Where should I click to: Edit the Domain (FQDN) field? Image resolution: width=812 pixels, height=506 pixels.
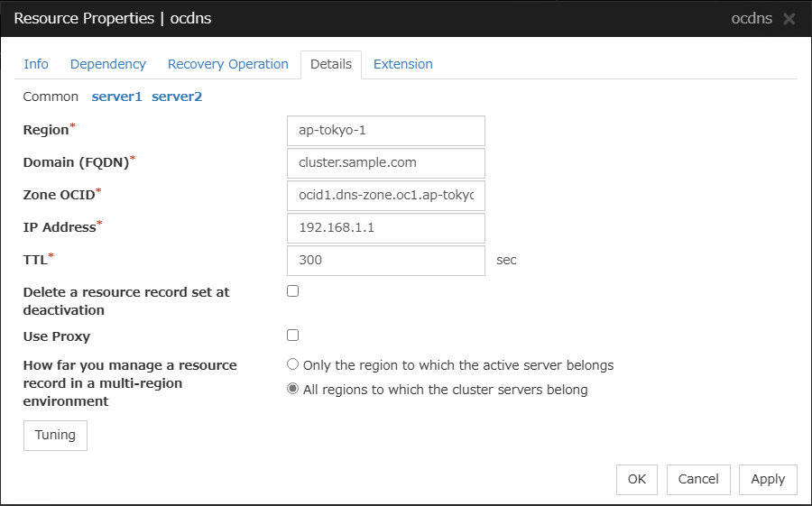click(x=385, y=163)
